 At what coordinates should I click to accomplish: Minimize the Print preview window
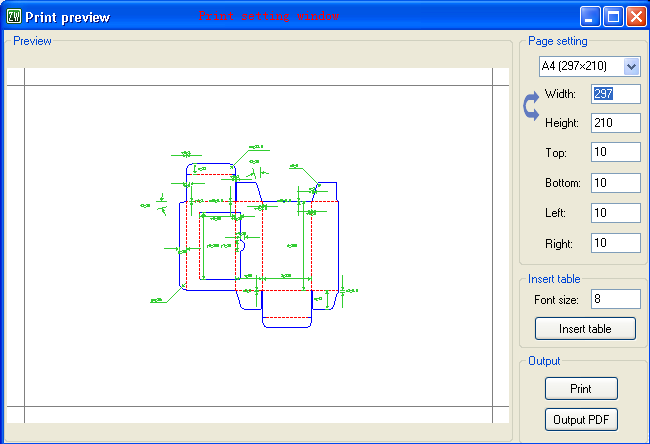pos(590,17)
